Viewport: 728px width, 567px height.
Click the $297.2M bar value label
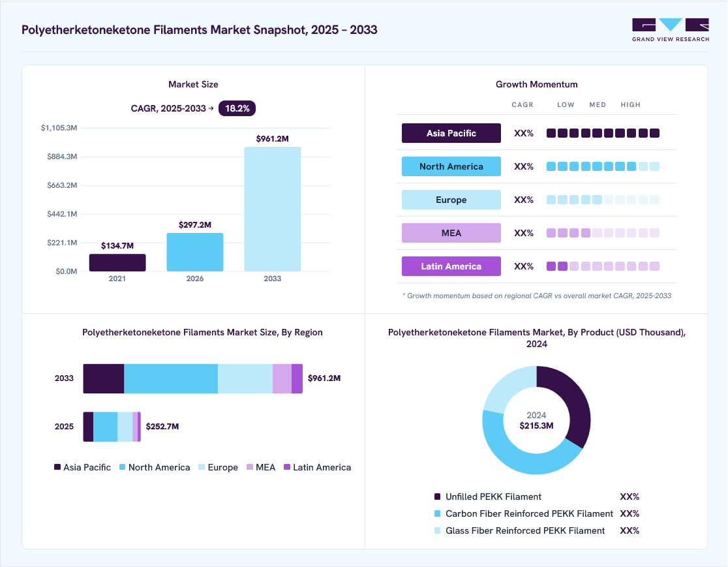[x=195, y=224]
